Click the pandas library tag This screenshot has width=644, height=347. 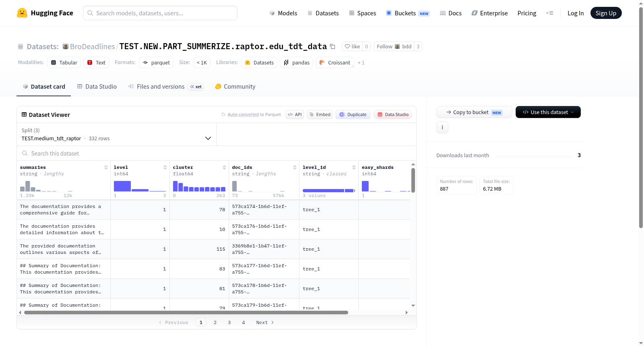[297, 62]
